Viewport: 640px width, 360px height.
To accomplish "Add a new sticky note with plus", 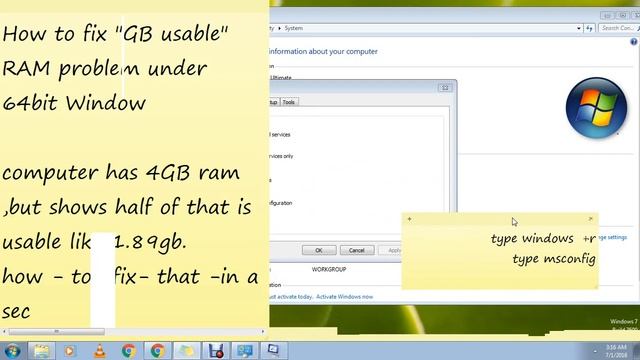I will [x=409, y=219].
